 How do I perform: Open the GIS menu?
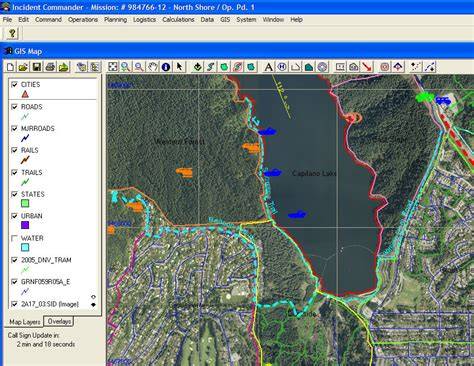point(225,20)
